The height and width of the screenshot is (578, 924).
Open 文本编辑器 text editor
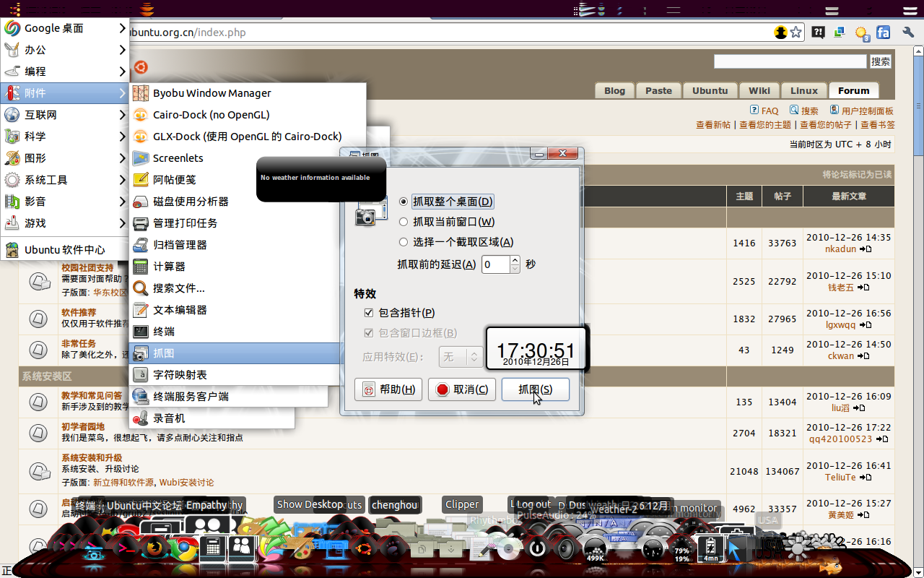click(x=235, y=310)
